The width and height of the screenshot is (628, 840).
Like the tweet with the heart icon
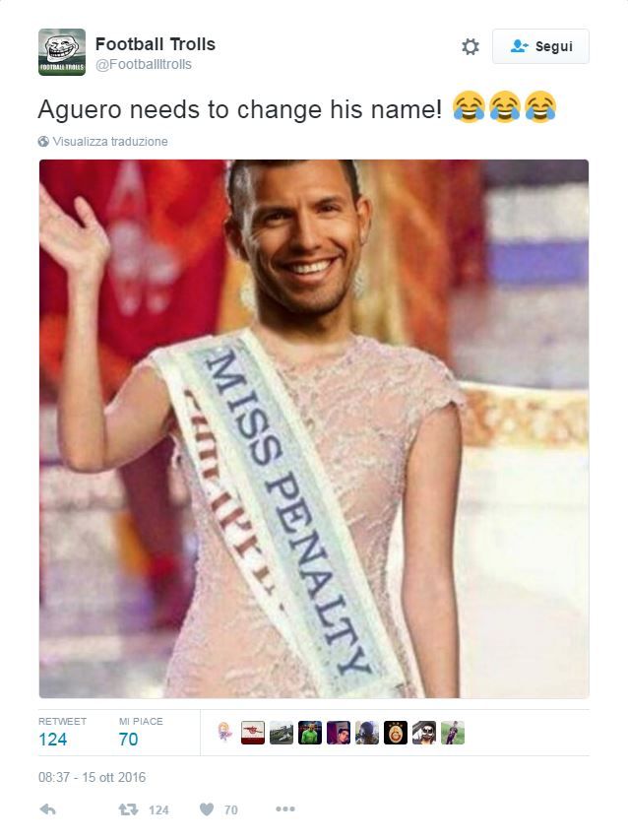[x=207, y=809]
